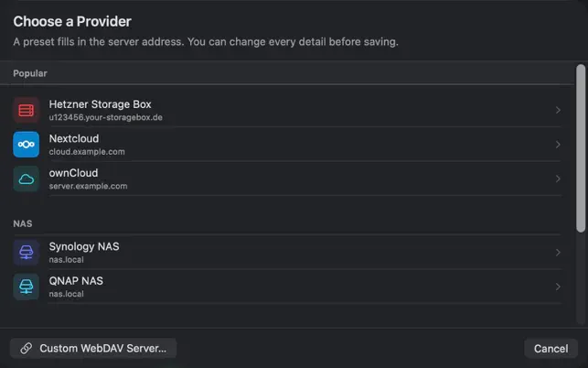Open the ownCloud row chevron
The height and width of the screenshot is (368, 588).
coord(558,179)
